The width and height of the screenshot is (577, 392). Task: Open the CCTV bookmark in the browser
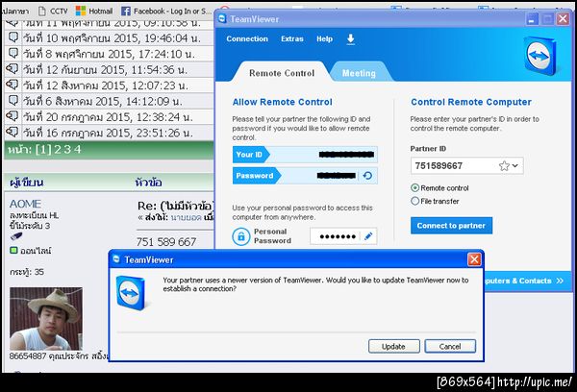point(53,11)
